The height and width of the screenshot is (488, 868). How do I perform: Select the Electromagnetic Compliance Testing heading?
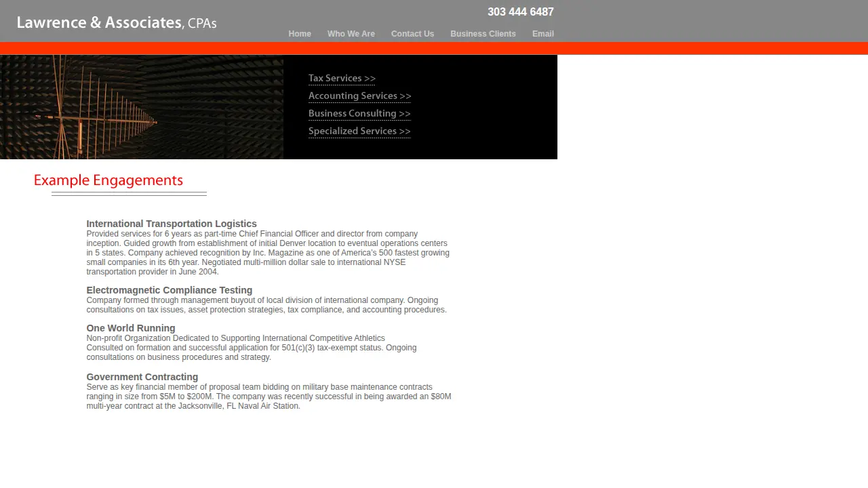[169, 290]
